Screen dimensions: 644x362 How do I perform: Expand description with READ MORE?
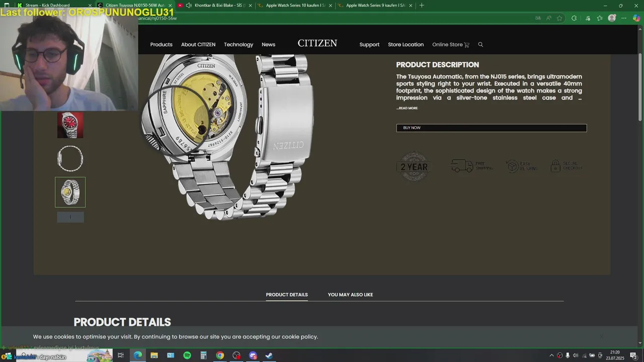click(x=407, y=108)
